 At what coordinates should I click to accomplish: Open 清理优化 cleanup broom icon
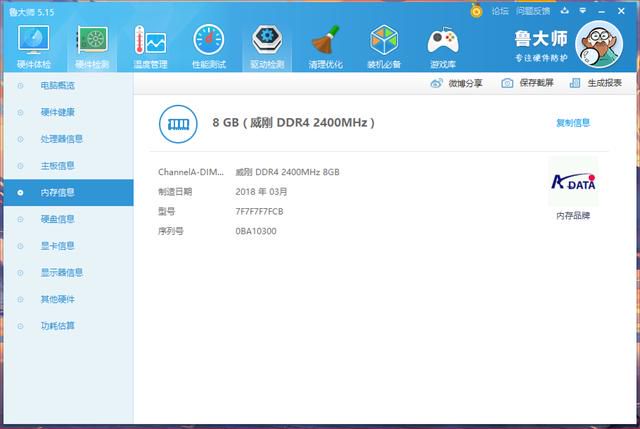[x=326, y=40]
